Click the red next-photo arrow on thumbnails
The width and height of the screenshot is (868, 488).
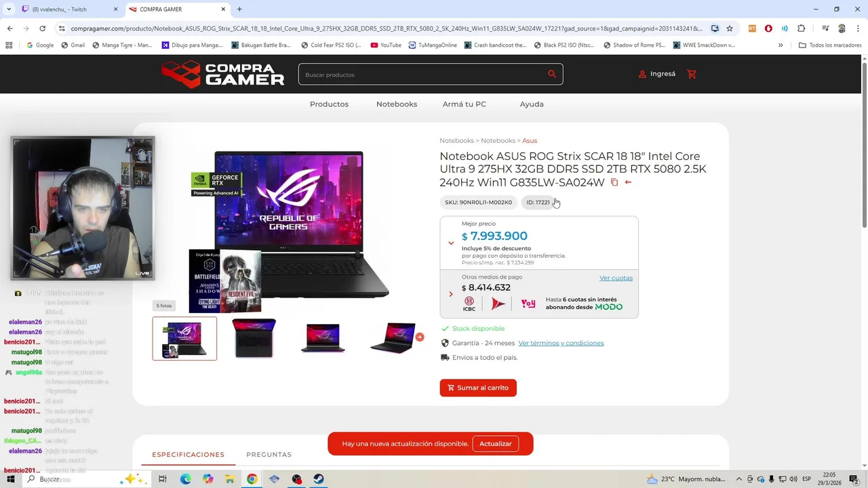click(x=419, y=337)
